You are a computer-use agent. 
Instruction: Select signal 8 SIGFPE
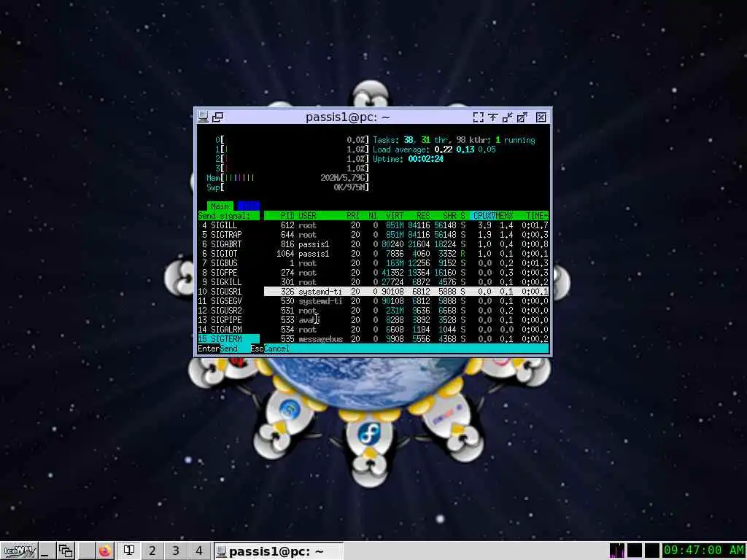coord(228,273)
